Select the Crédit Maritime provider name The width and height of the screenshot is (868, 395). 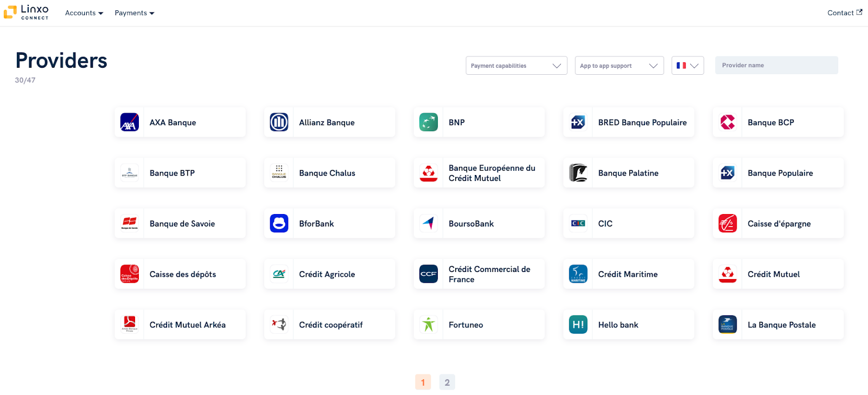coord(628,274)
